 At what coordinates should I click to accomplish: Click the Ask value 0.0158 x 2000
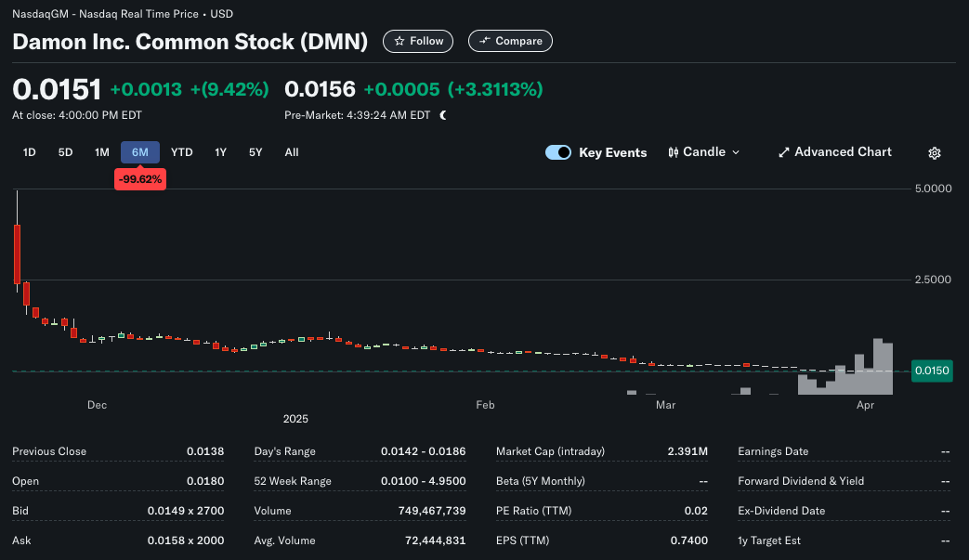click(x=186, y=540)
